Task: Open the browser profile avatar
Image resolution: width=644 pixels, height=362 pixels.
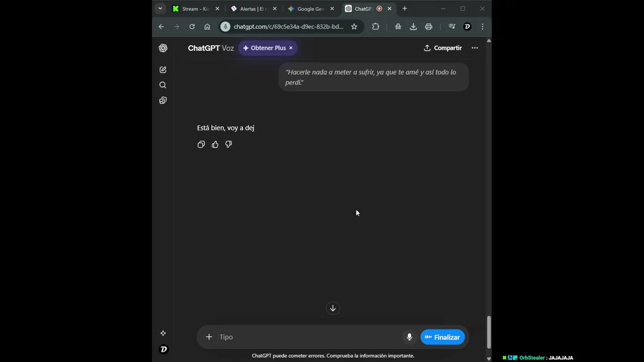Action: pos(467,27)
